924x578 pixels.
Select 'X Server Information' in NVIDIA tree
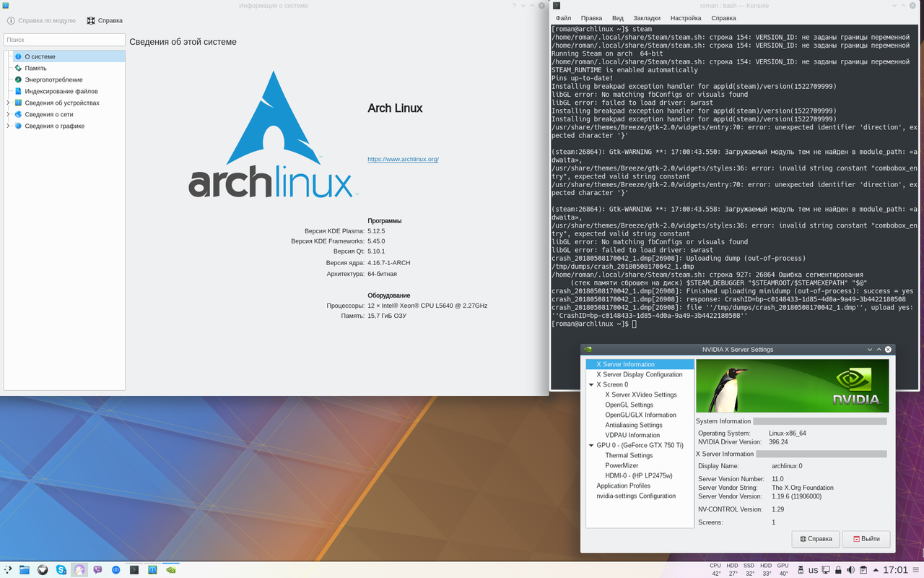tap(640, 364)
